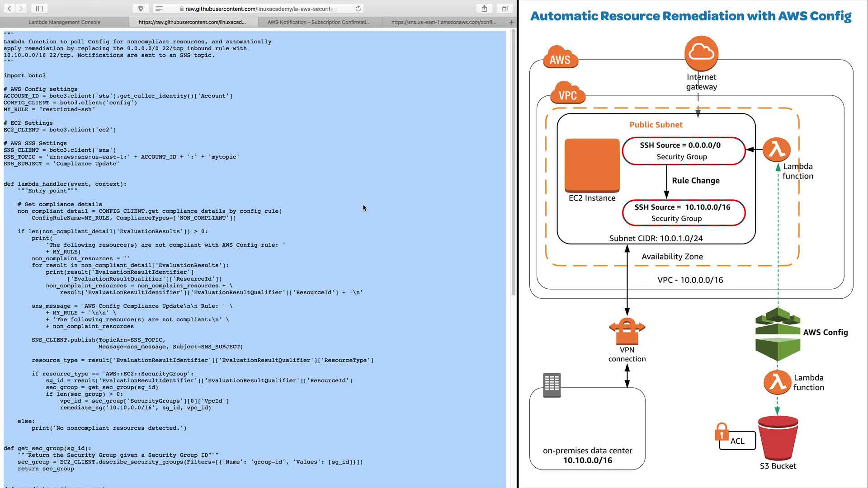Screen dimensions: 868x488
Task: Click the S3 Bucket icon
Action: [778, 437]
